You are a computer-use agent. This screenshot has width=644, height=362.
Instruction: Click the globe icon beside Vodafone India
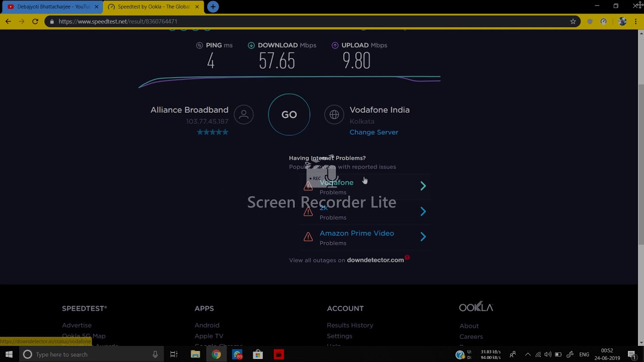click(334, 115)
